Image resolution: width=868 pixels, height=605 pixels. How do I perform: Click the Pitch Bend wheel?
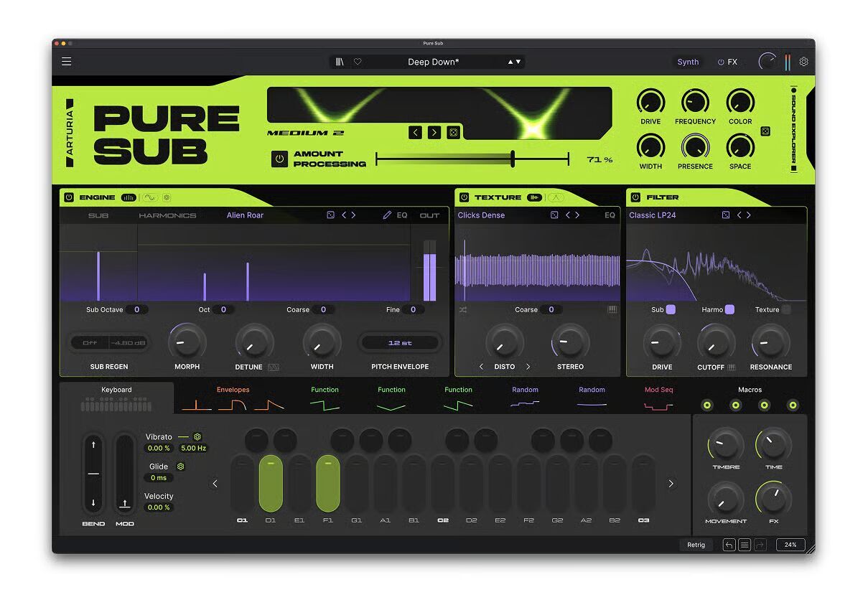click(x=93, y=474)
